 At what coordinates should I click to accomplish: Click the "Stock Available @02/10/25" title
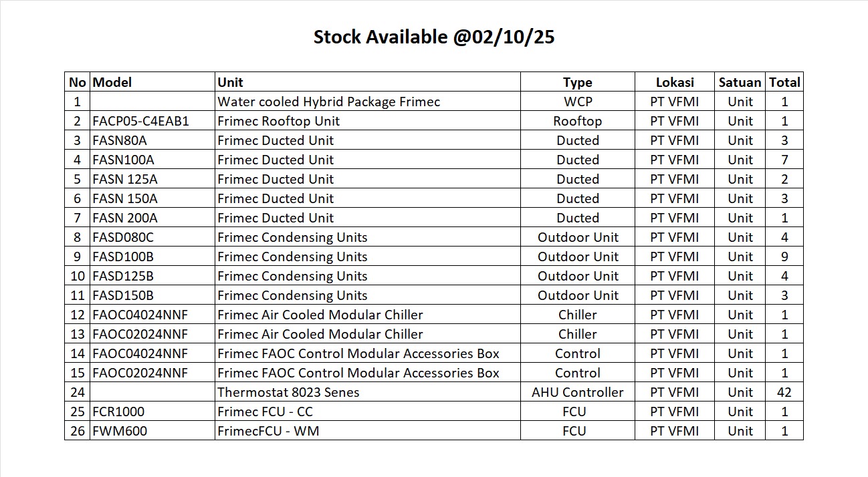(434, 37)
